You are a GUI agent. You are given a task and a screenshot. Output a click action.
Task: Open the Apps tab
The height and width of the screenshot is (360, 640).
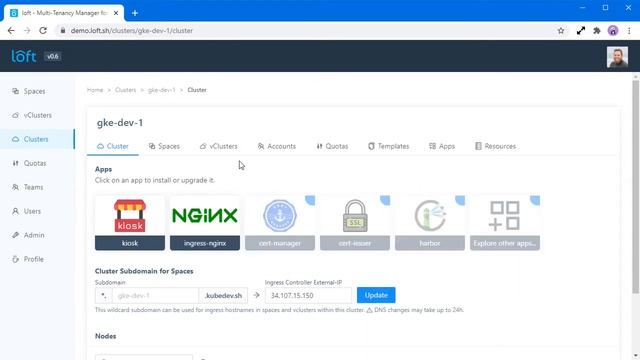point(442,146)
